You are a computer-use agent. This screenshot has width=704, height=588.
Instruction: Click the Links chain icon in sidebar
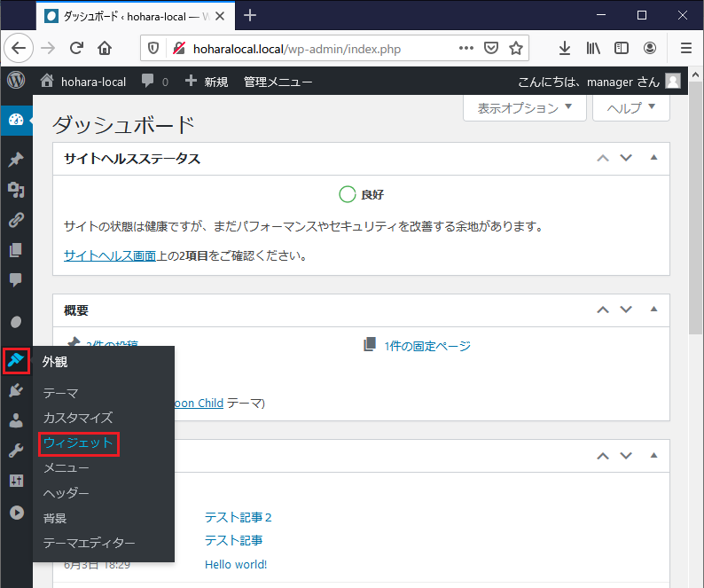(16, 220)
